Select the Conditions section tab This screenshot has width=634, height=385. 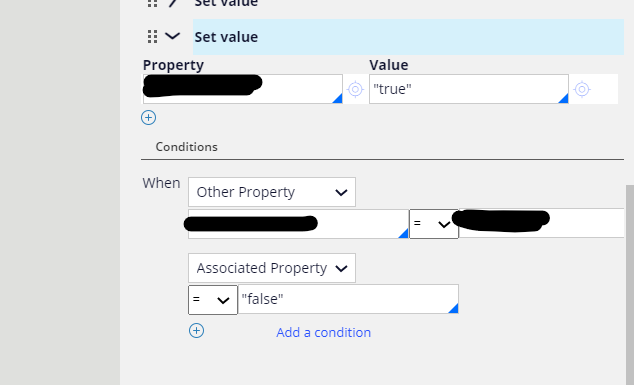point(186,147)
